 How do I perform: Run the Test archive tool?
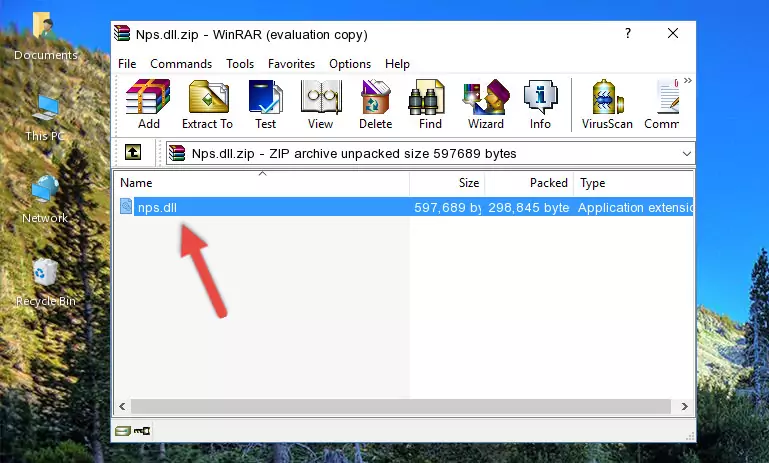[x=265, y=104]
